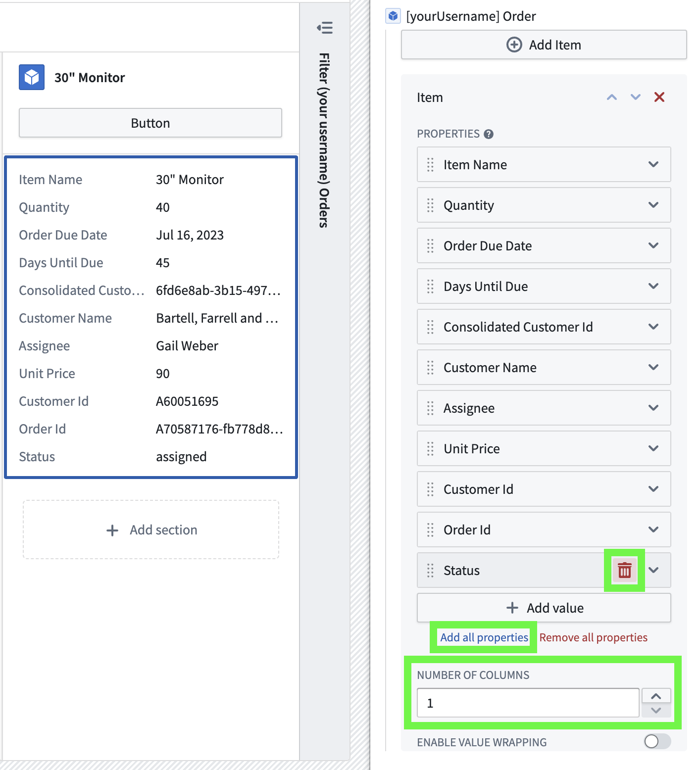The height and width of the screenshot is (770, 700).
Task: Click the Number of Columns input field
Action: tap(527, 702)
